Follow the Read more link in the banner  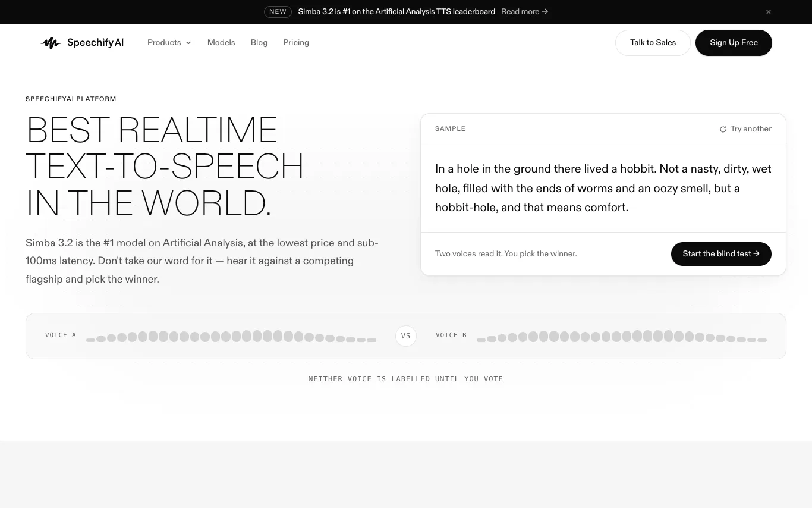(524, 12)
